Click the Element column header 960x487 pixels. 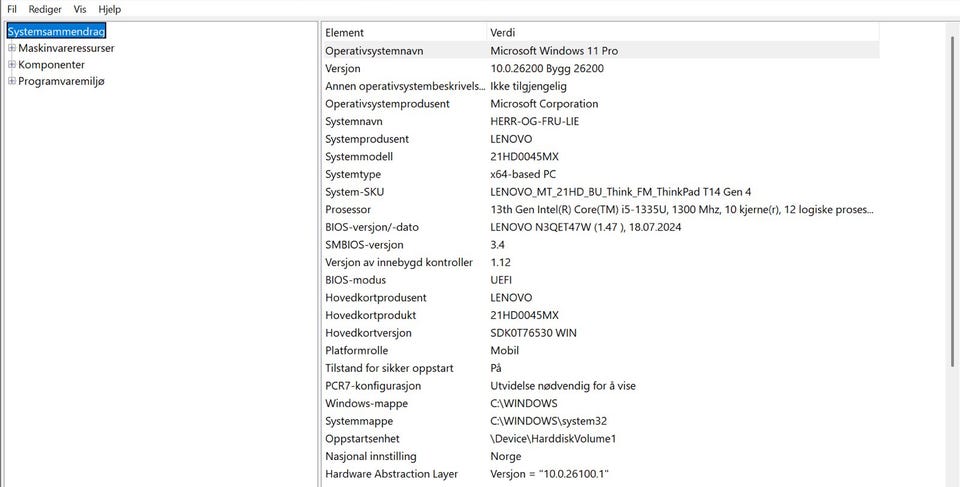[404, 32]
